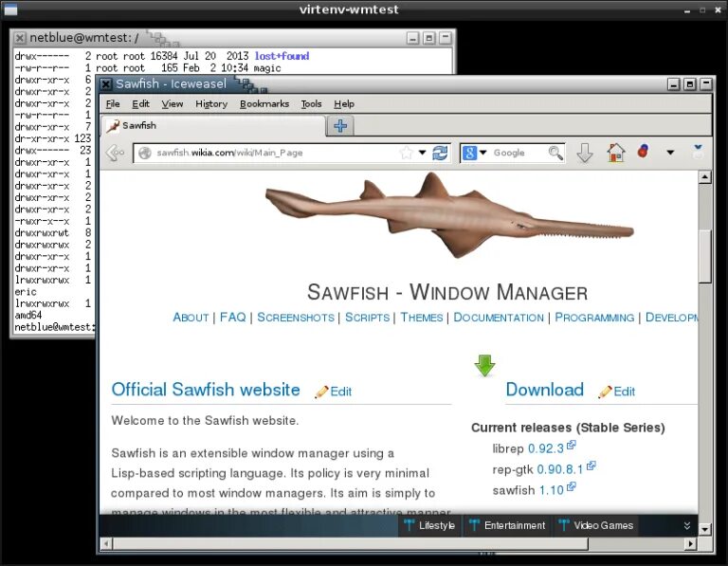Open search engine selector dropdown arrow
The image size is (728, 566).
point(482,153)
